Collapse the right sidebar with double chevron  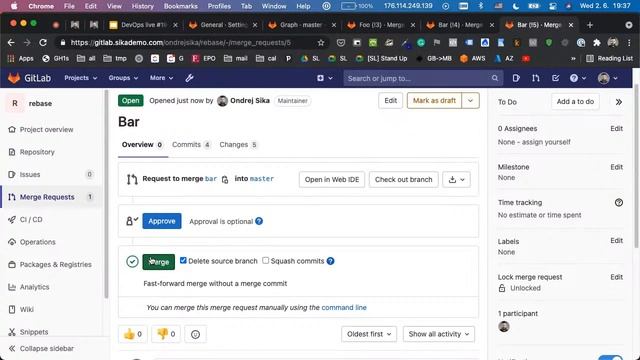click(619, 102)
